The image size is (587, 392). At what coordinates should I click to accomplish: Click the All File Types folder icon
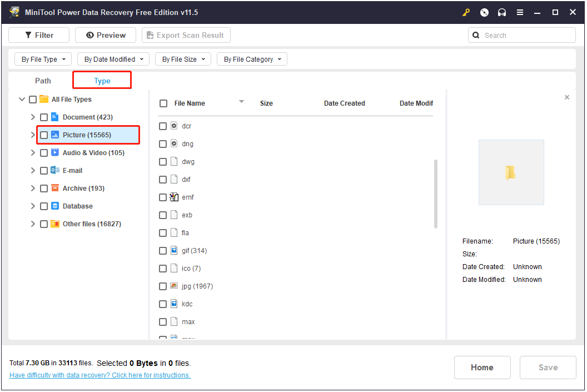[44, 99]
